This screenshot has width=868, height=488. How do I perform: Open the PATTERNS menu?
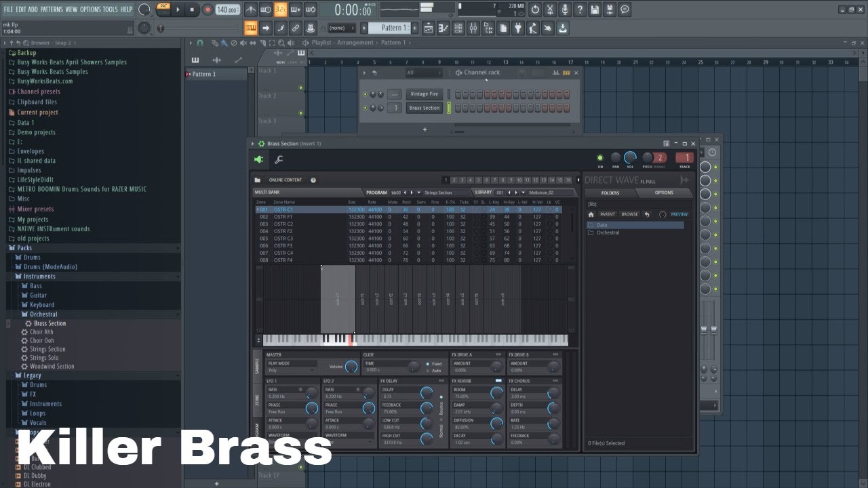tap(52, 9)
